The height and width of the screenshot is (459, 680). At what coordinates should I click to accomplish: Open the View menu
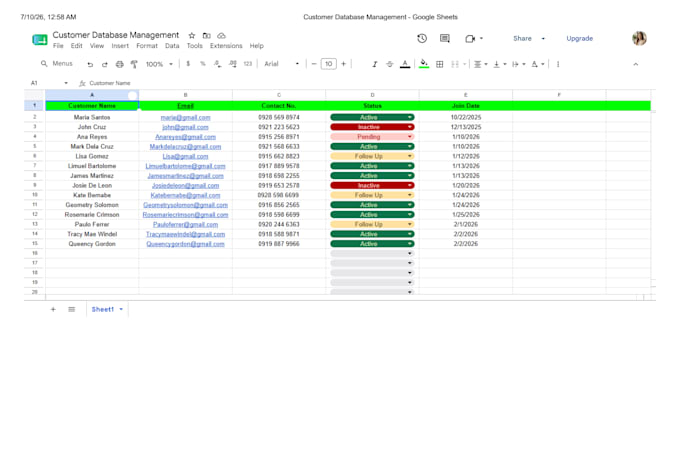click(x=97, y=46)
